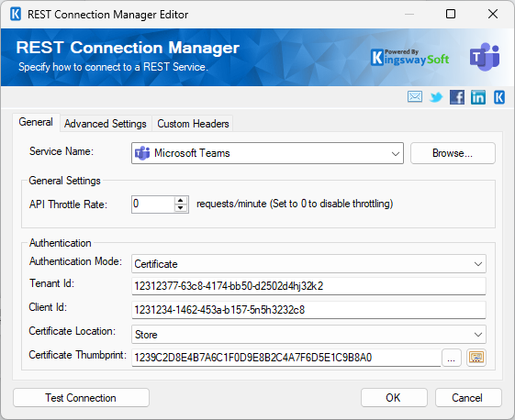The width and height of the screenshot is (515, 420).
Task: Maximize the REST Connection Manager Editor window
Action: click(x=451, y=14)
